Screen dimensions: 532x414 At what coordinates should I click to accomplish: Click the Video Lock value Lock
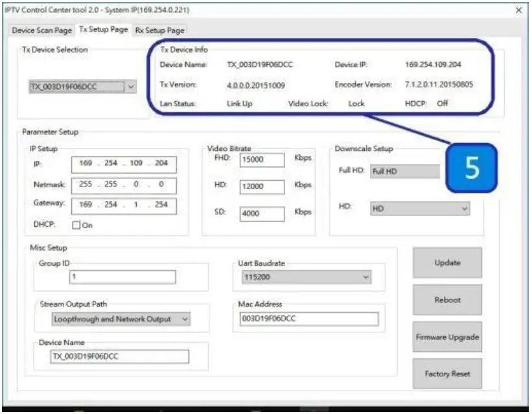coord(356,104)
